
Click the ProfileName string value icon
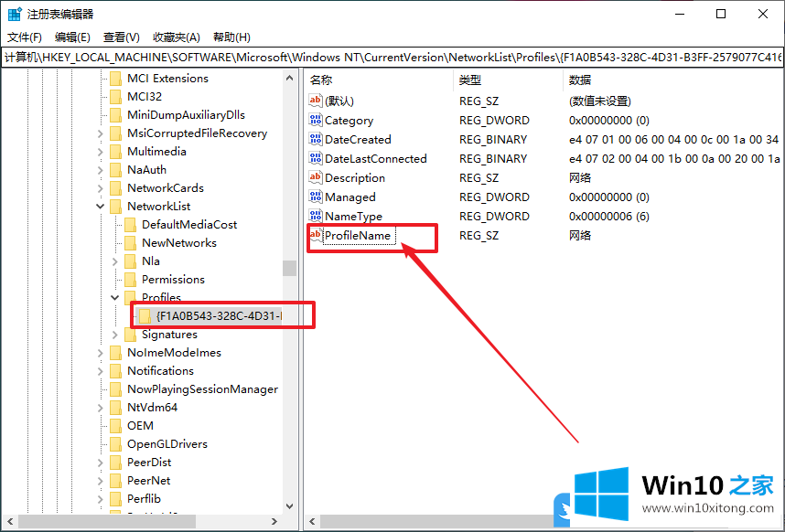[x=316, y=236]
